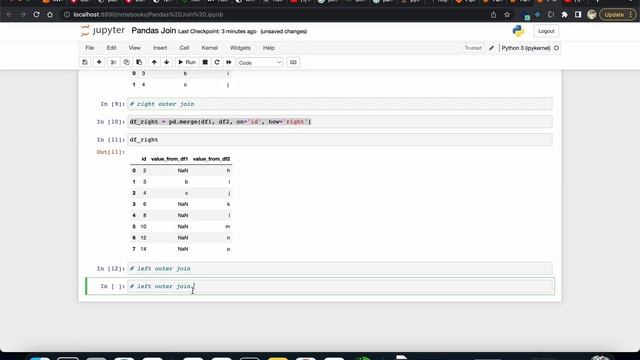Paste cells below icon in the toolbar

[x=139, y=62]
